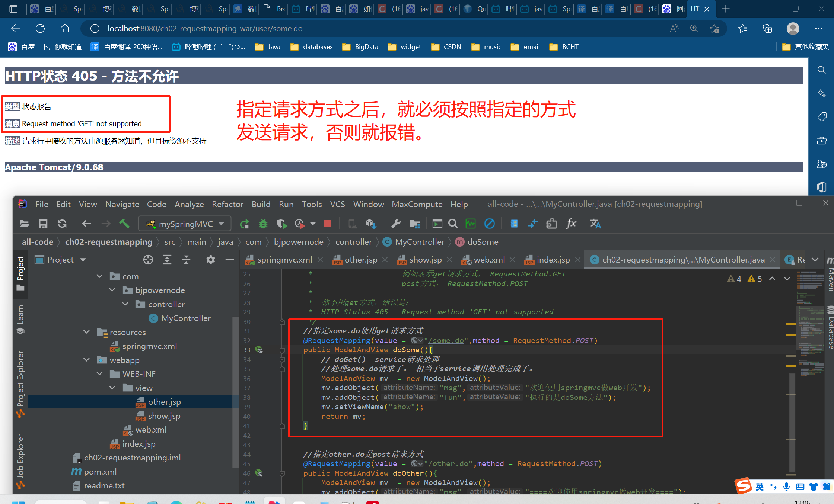This screenshot has height=504, width=834.
Task: Rerun mySpringMVC with the green rerun icon
Action: 245,224
